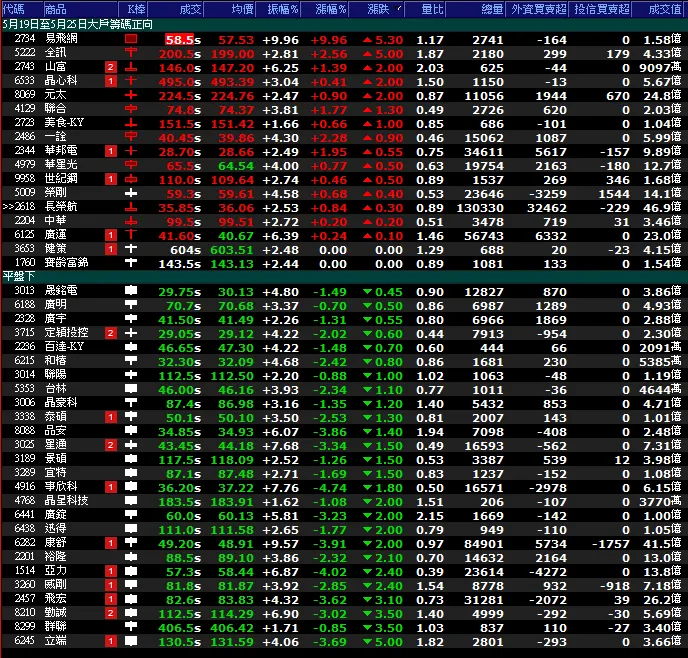Screen dimensions: 688x658
Task: Select stock code 4979 華星光
Action: coord(25,164)
